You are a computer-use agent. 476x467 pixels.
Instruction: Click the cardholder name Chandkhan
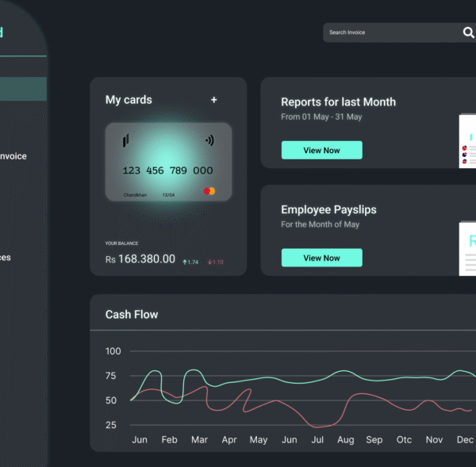coord(135,194)
